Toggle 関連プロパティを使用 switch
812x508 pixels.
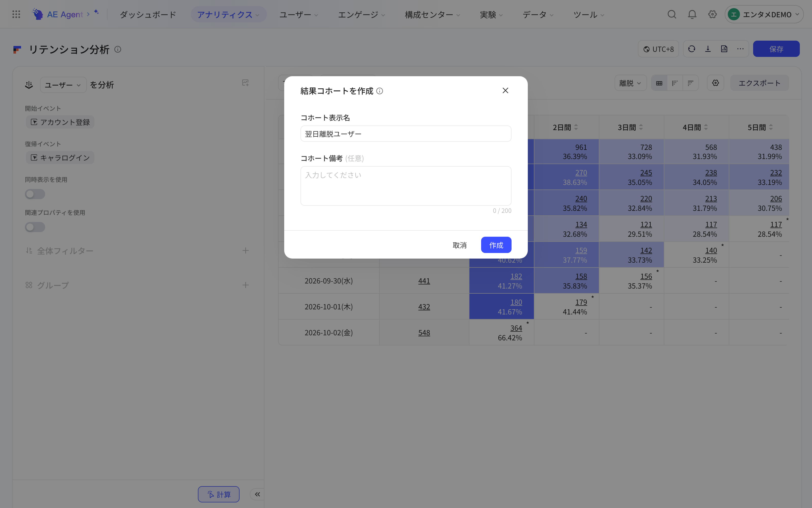click(x=35, y=227)
